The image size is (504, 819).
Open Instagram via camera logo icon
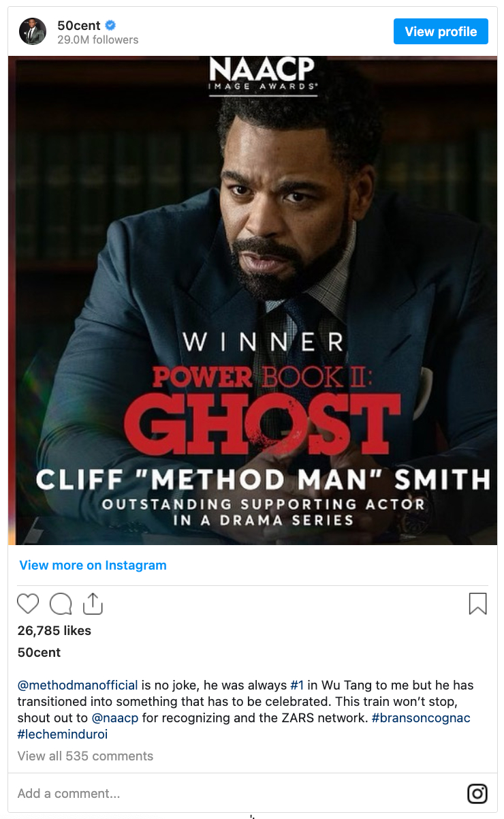point(477,794)
